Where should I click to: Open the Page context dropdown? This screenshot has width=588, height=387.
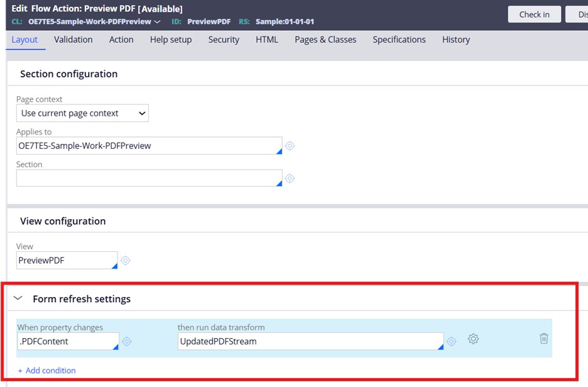(82, 113)
